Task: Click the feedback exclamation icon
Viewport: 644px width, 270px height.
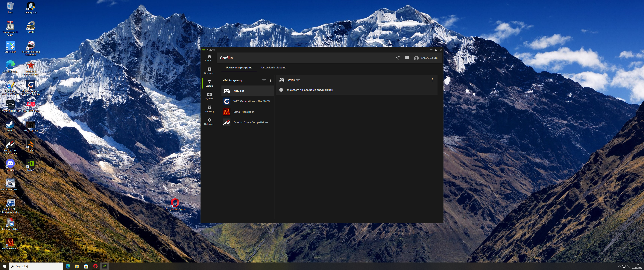Action: click(x=407, y=58)
